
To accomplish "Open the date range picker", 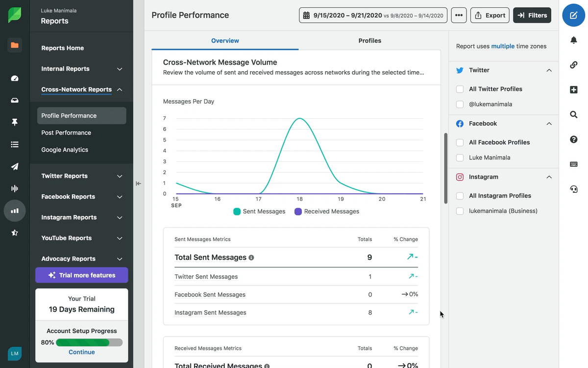I will point(373,15).
